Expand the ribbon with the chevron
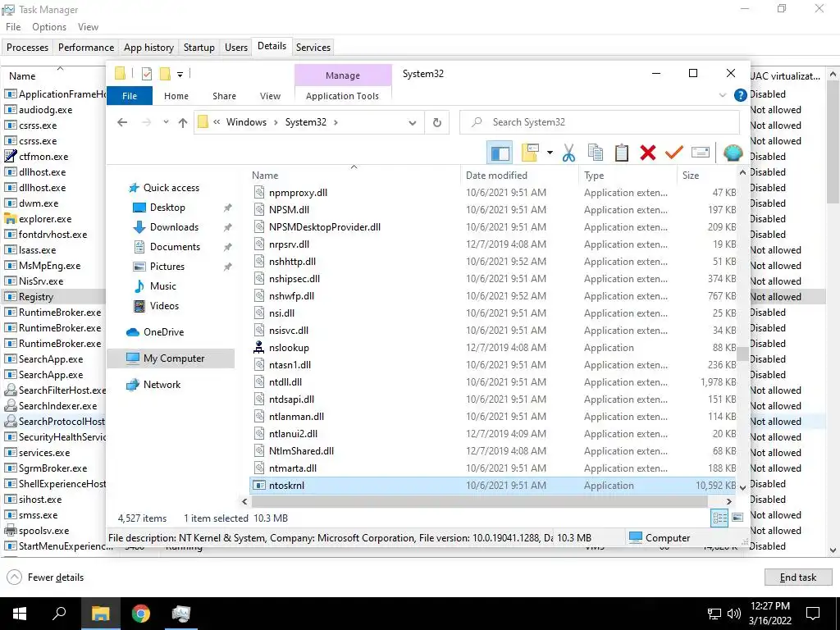Image resolution: width=840 pixels, height=630 pixels. point(722,95)
